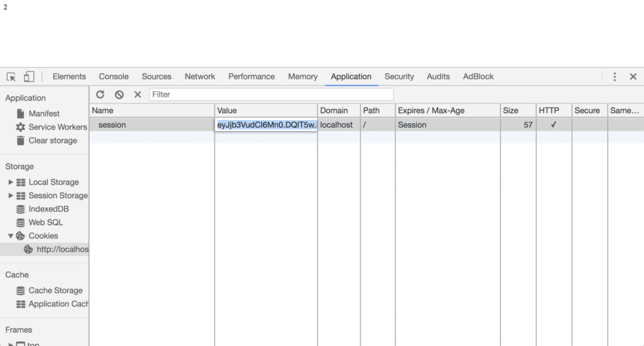Image resolution: width=644 pixels, height=346 pixels.
Task: Open the Security tab
Action: click(x=399, y=77)
